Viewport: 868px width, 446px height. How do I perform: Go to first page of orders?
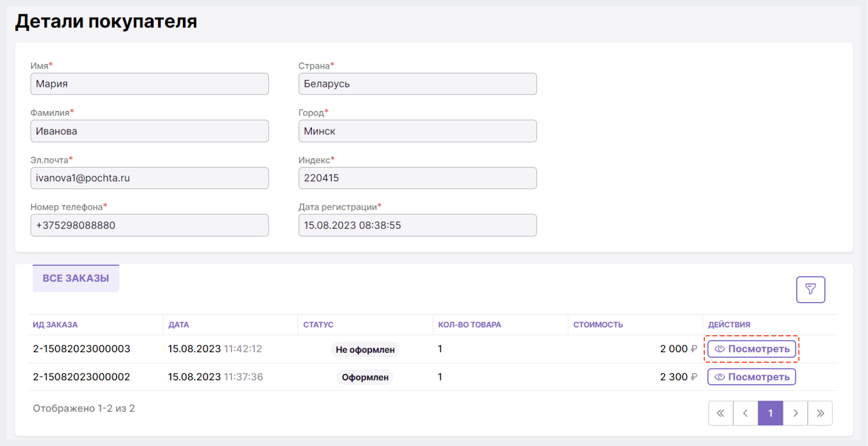point(720,413)
